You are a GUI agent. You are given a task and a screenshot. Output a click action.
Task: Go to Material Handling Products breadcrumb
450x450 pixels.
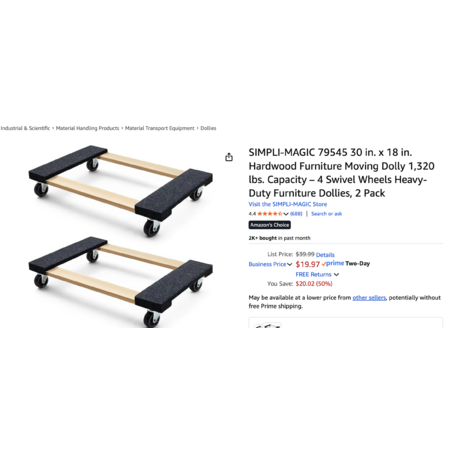click(x=87, y=128)
